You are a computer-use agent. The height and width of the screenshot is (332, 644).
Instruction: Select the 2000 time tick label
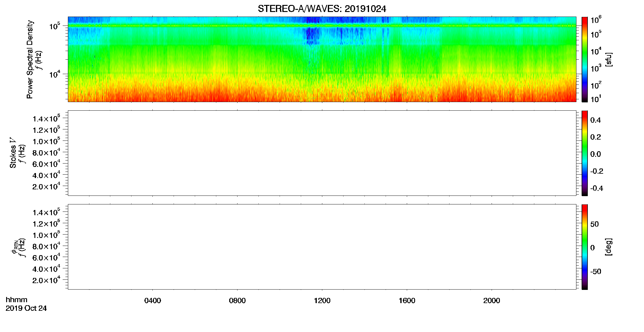[492, 301]
